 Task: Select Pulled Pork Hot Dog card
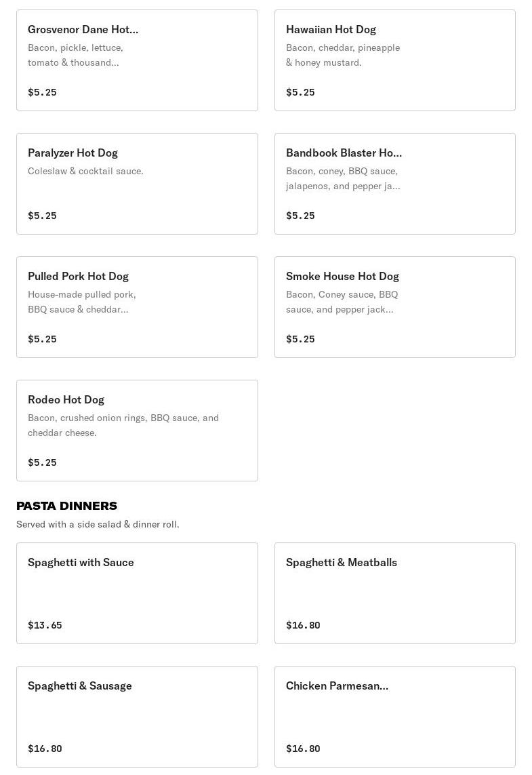(x=137, y=307)
